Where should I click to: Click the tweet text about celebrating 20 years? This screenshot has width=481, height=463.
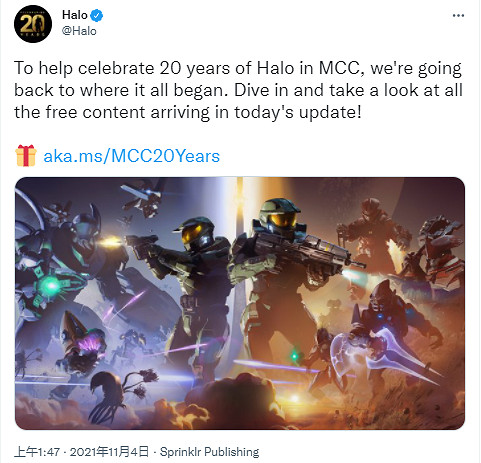pyautogui.click(x=238, y=90)
